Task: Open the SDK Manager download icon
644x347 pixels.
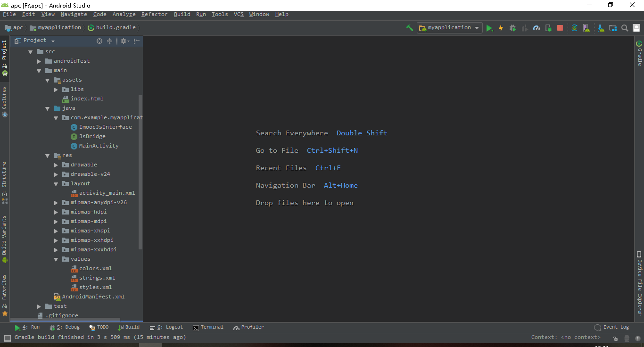Action: [601, 28]
